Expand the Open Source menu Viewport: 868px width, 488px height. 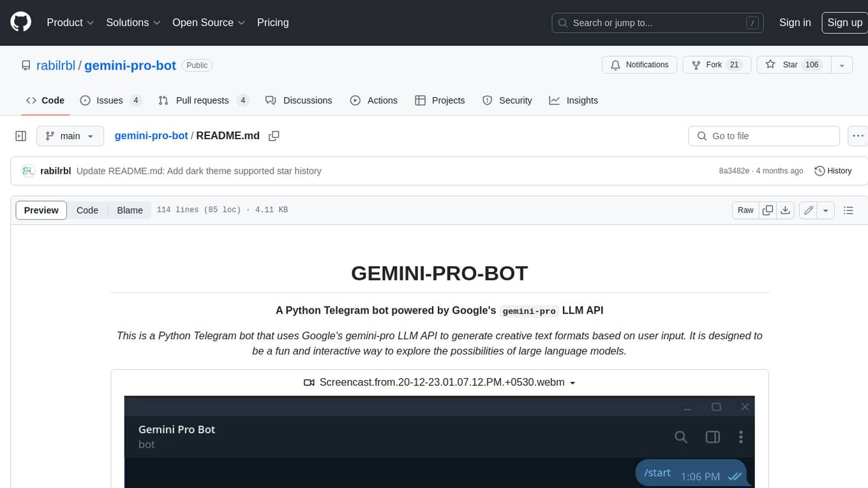coord(209,22)
